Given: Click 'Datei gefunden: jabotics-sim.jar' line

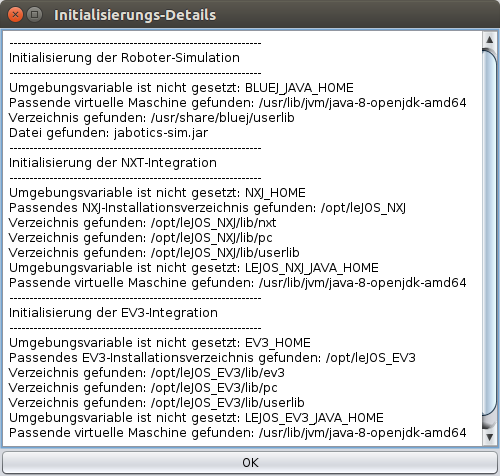Looking at the screenshot, I should (109, 133).
